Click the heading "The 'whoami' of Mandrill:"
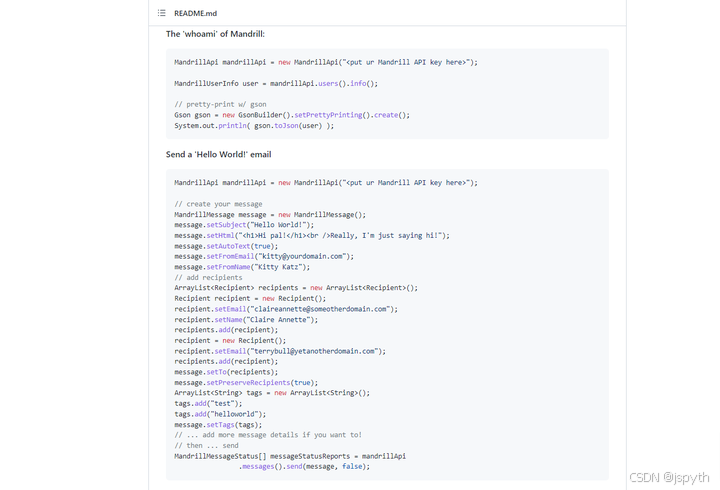The height and width of the screenshot is (490, 720). tap(215, 34)
